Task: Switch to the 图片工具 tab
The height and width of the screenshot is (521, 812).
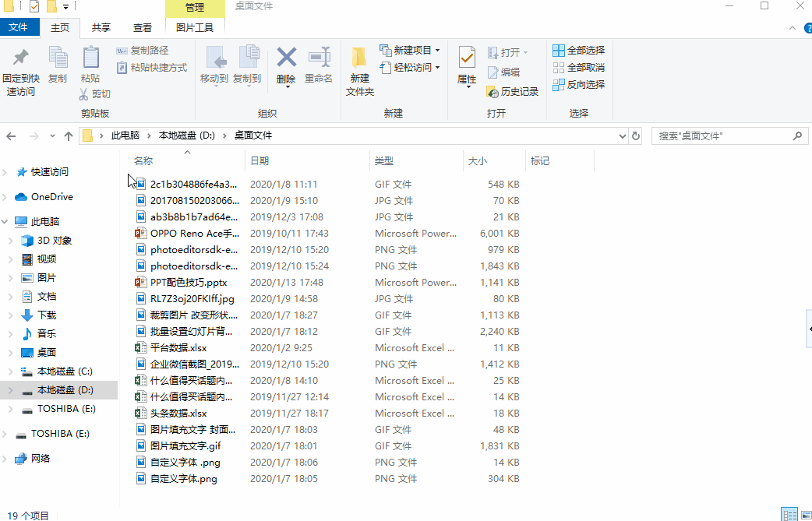Action: click(x=195, y=28)
